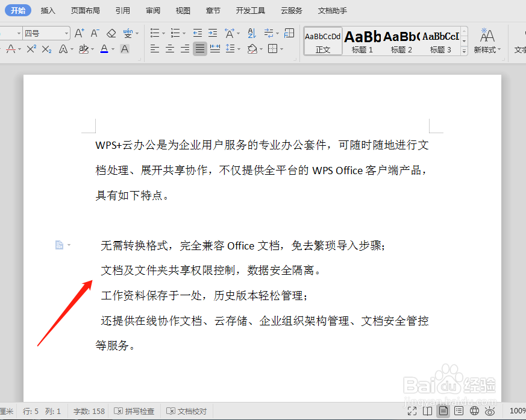Clear formatting with the eraser icon
Image resolution: width=526 pixels, height=420 pixels.
[111, 33]
